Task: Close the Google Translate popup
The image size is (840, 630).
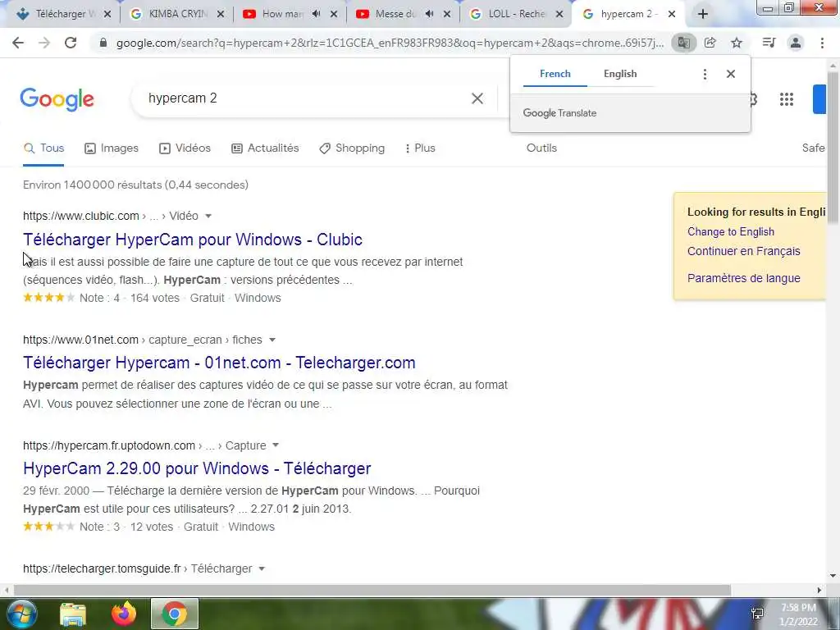Action: point(731,74)
